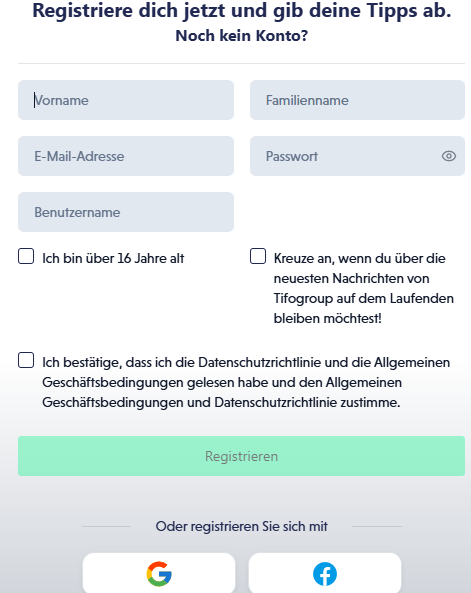This screenshot has height=593, width=471.
Task: Click into the E-Mail-Adresse field
Action: coord(126,156)
